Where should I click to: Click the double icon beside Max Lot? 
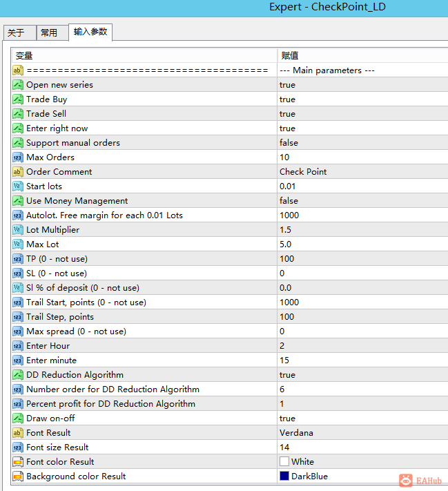pyautogui.click(x=18, y=244)
